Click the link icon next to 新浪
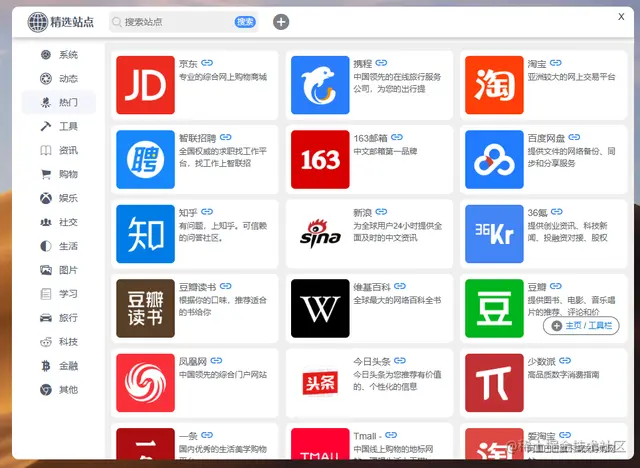Viewport: 640px width, 468px height. 381,212
